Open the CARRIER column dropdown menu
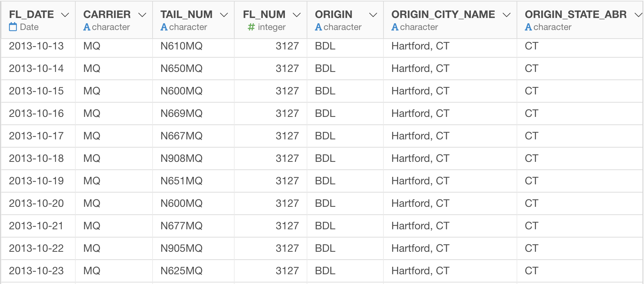This screenshot has height=284, width=644. point(142,15)
